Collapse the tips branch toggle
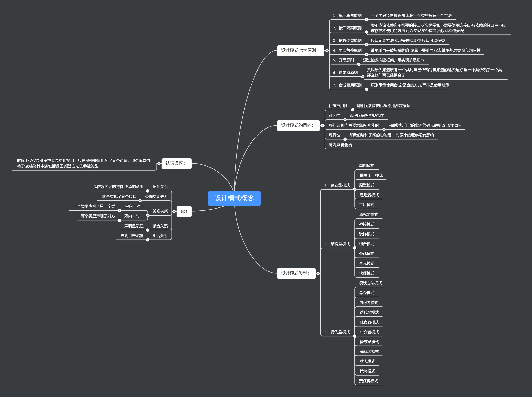532x397 pixels. (x=174, y=212)
